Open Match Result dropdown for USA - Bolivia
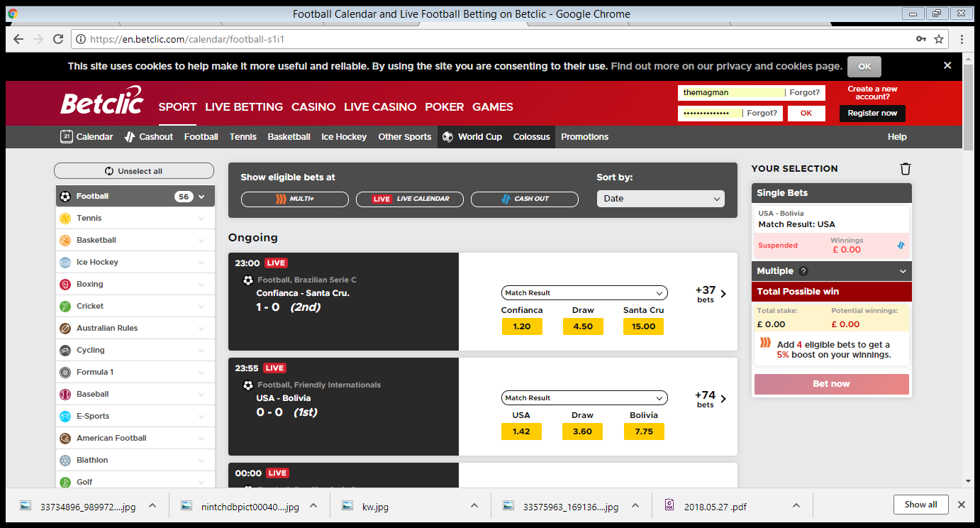Screen dimensions: 980x528 (584, 397)
